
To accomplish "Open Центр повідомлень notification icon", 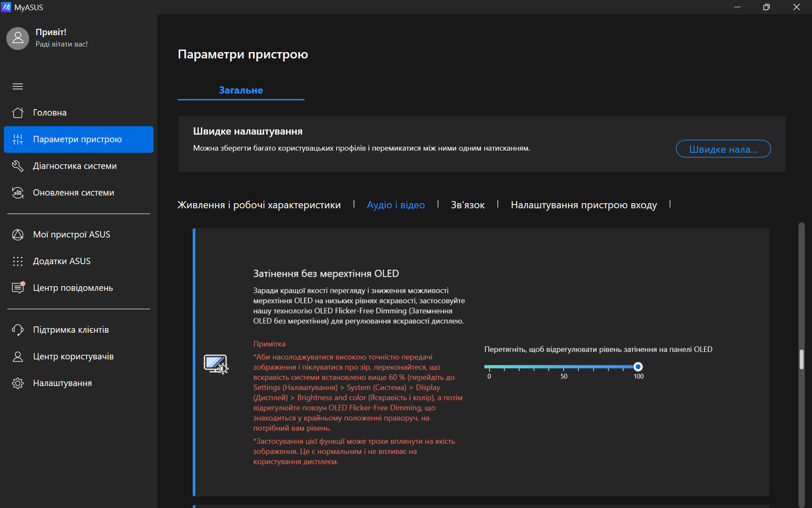I will coord(18,288).
